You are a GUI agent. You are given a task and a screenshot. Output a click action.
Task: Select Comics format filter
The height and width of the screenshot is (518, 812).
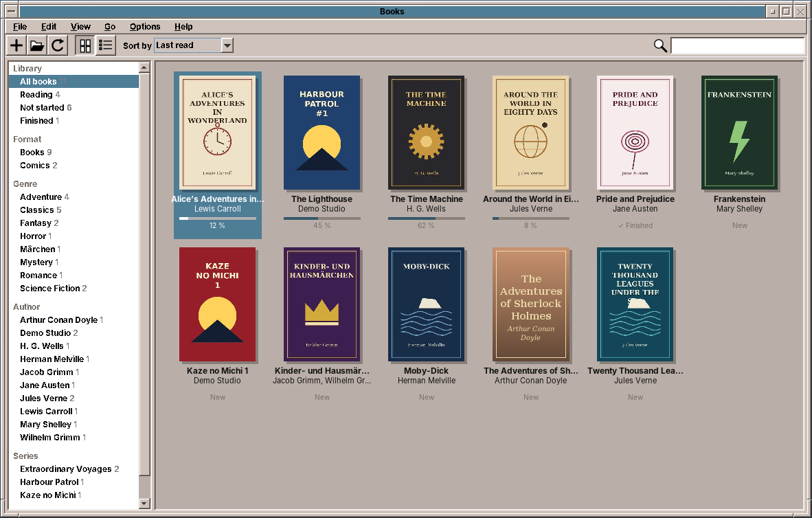tap(74, 166)
